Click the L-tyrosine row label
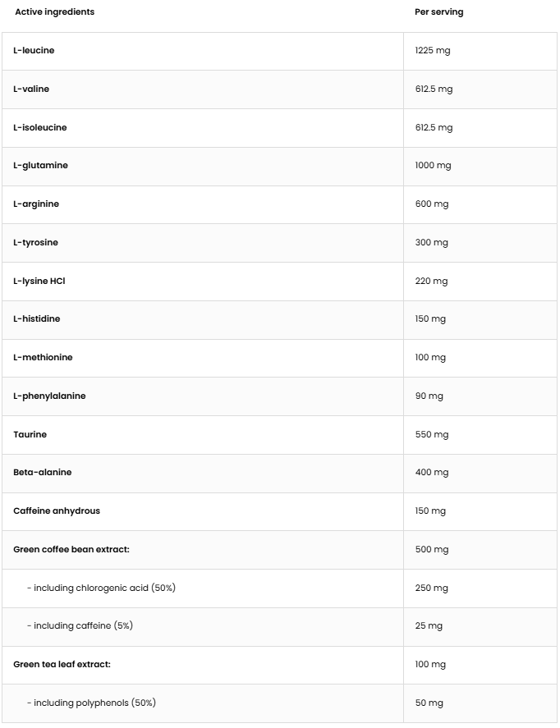 point(35,243)
